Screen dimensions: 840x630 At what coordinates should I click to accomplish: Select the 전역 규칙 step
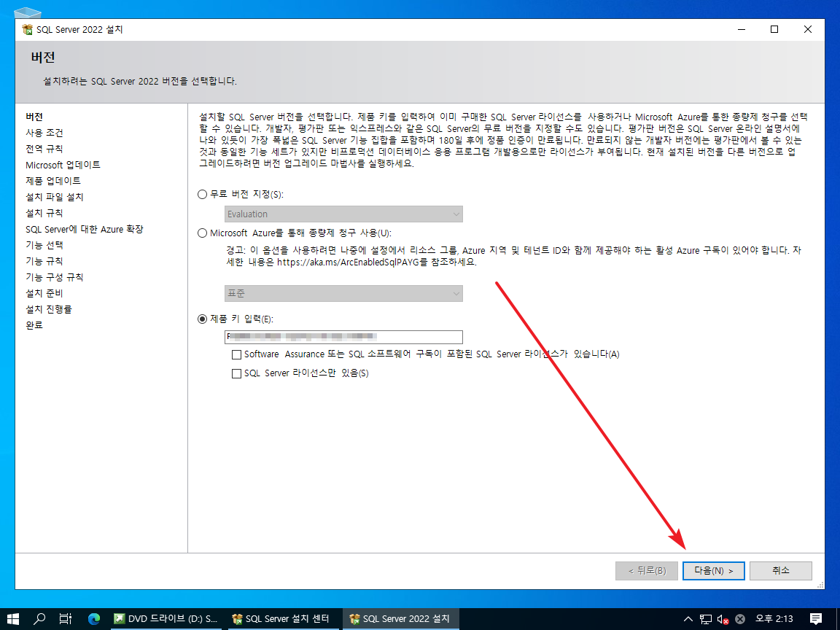click(44, 149)
